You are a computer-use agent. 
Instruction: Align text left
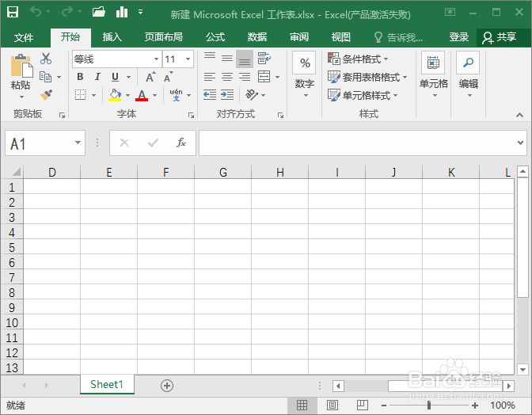click(210, 77)
